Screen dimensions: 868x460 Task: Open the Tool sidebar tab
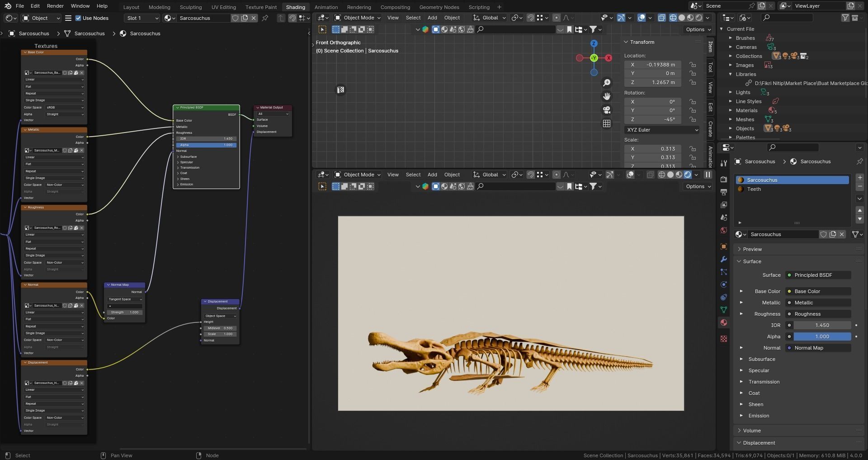click(710, 67)
